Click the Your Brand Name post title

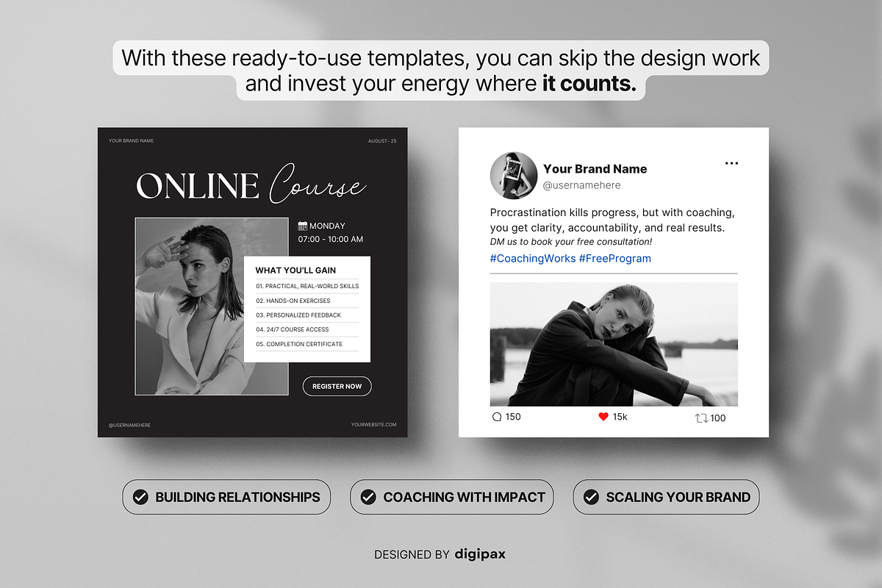[x=595, y=168]
